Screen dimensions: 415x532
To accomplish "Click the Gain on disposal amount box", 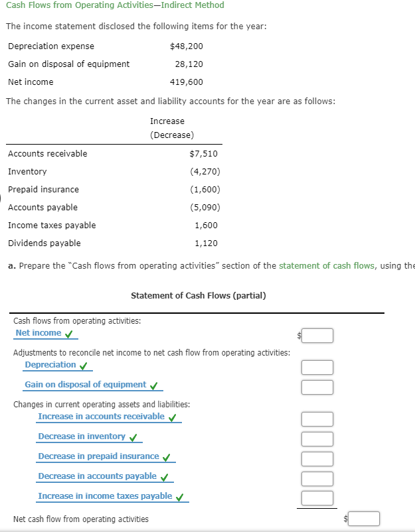I will [317, 387].
